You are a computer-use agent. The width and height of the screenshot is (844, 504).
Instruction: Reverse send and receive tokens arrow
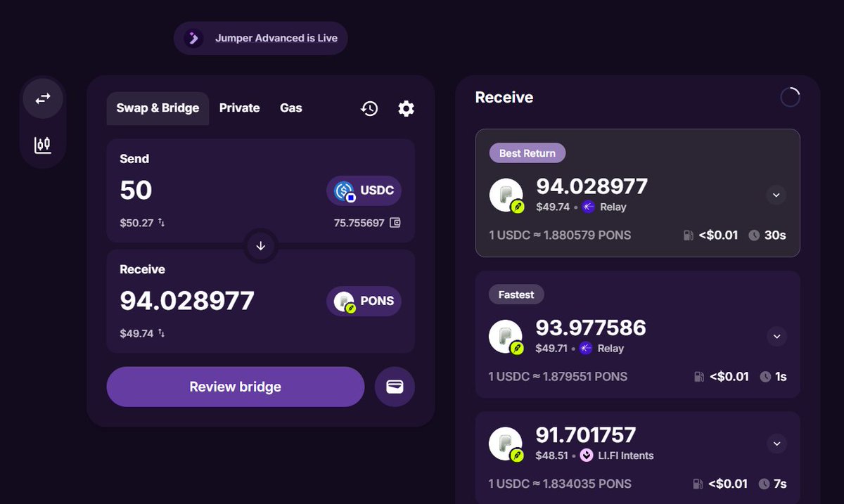tap(260, 246)
